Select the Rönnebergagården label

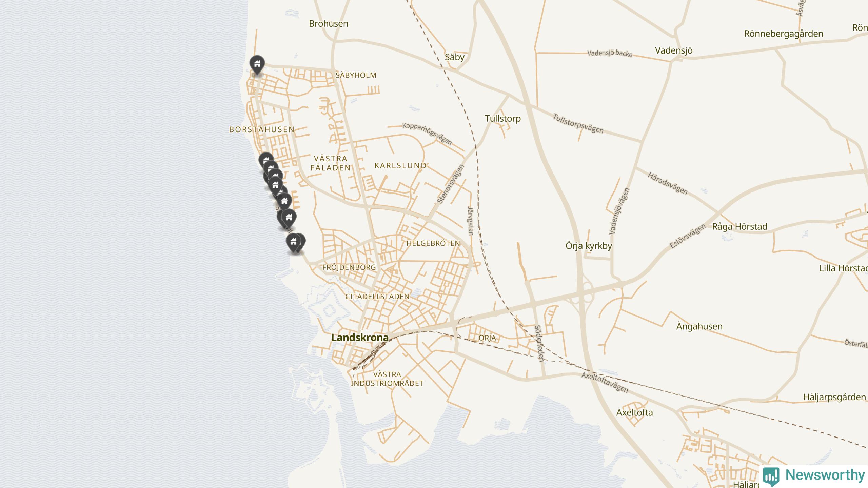784,34
